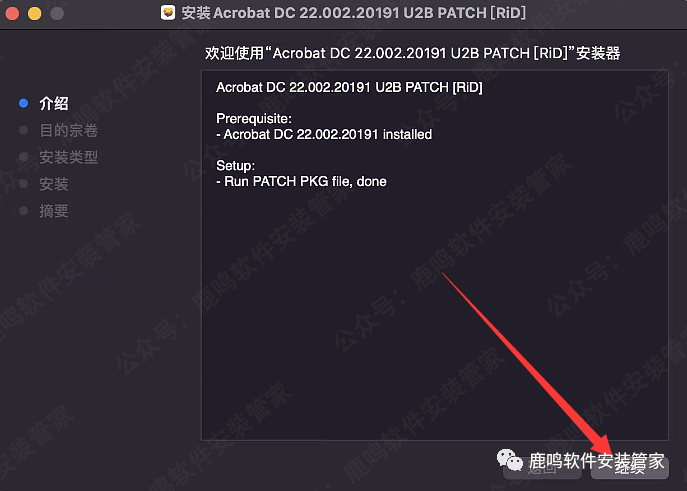Click the installer package icon in title bar

(168, 13)
